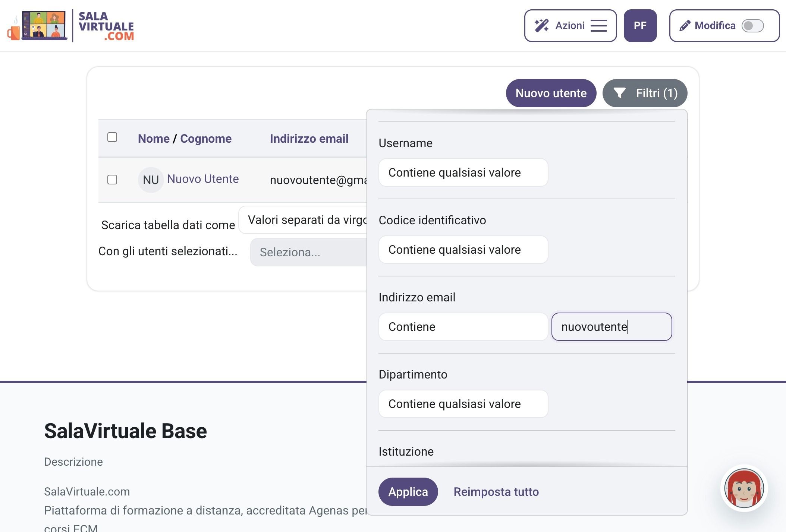Click the Applica button
This screenshot has width=786, height=532.
tap(408, 492)
